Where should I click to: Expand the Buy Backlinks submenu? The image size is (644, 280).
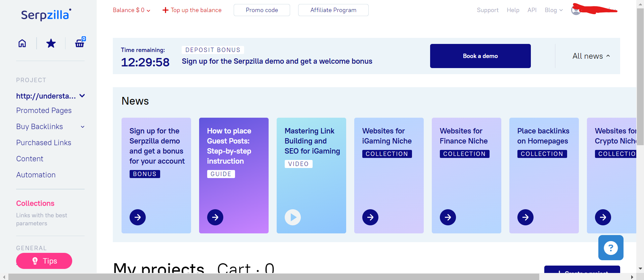coord(83,127)
